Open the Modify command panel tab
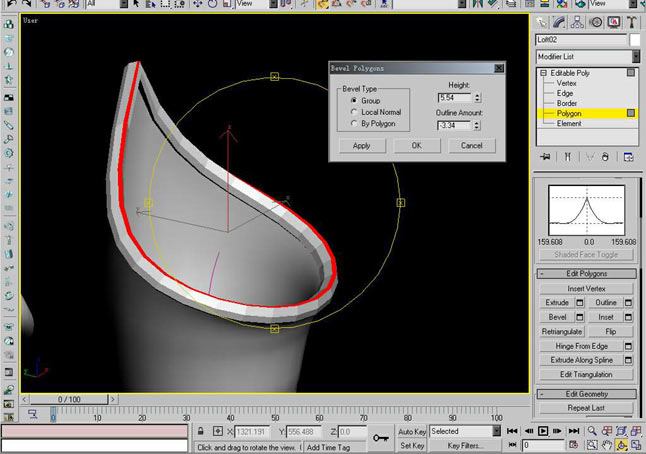Image resolution: width=646 pixels, height=454 pixels. (x=559, y=22)
